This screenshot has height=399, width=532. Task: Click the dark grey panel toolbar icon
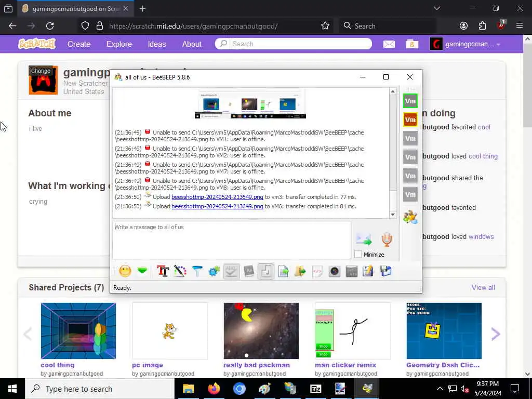point(352,271)
